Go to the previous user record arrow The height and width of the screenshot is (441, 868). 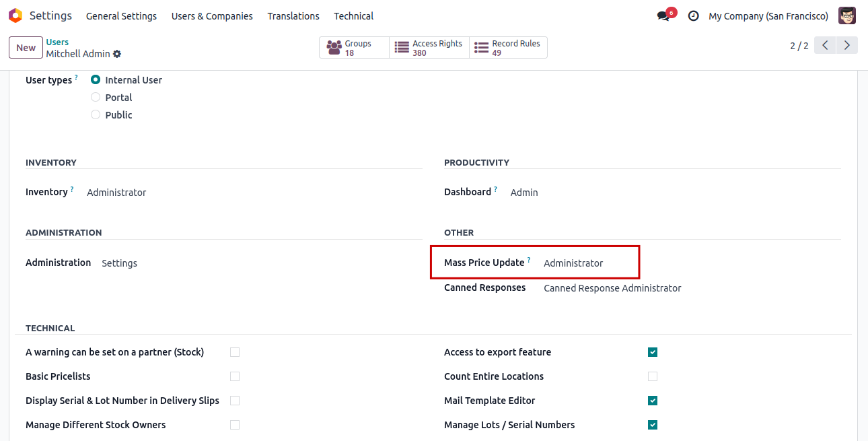(825, 46)
